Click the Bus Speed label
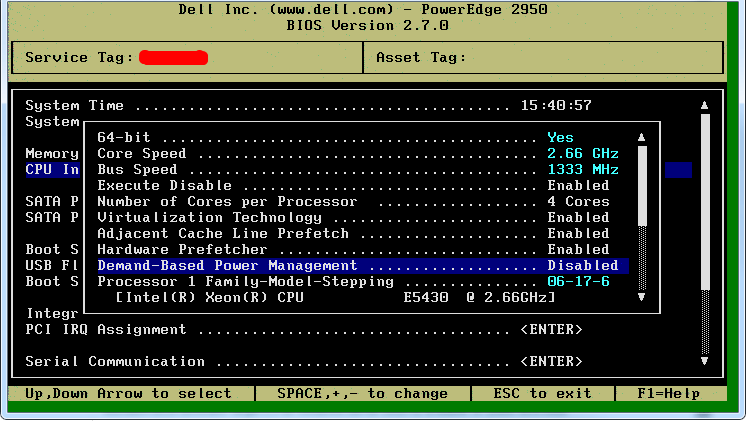746x421 pixels. click(137, 169)
